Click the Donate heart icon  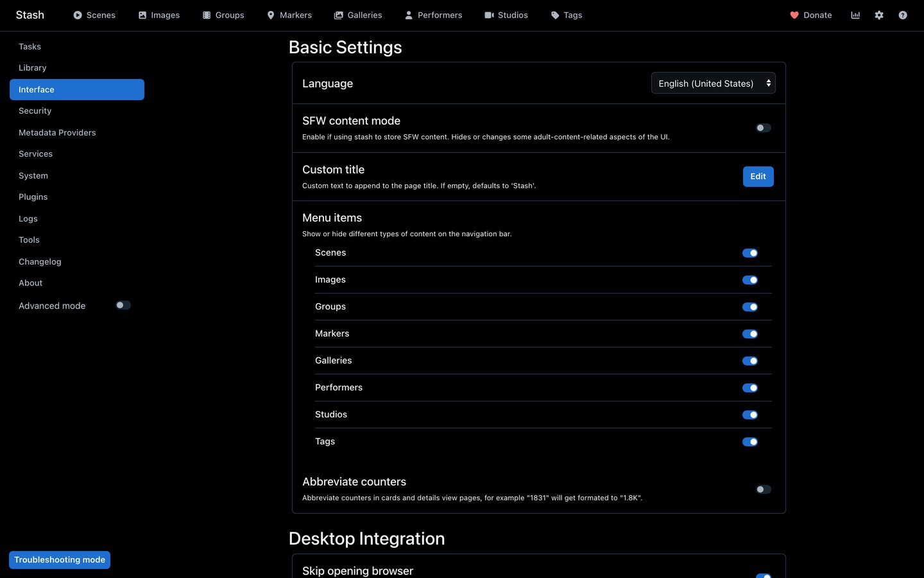coord(794,15)
